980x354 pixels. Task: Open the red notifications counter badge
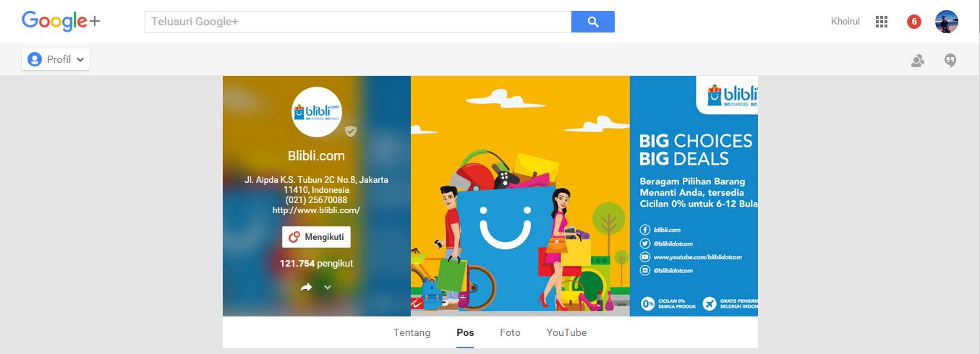914,22
